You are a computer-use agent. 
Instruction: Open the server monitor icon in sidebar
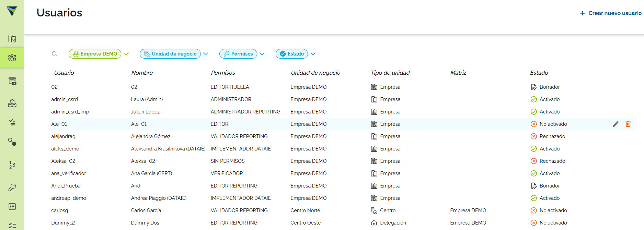[12, 81]
